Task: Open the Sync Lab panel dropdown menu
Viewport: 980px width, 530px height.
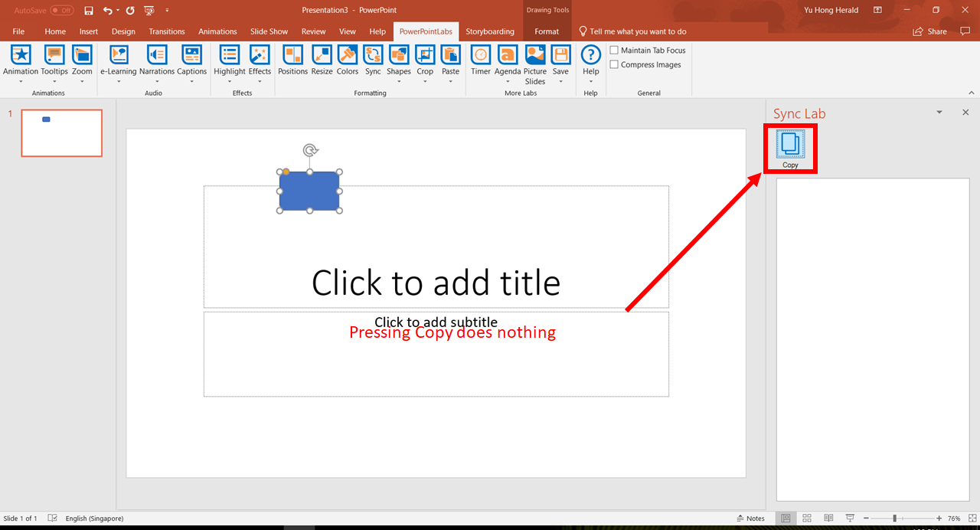Action: (939, 112)
